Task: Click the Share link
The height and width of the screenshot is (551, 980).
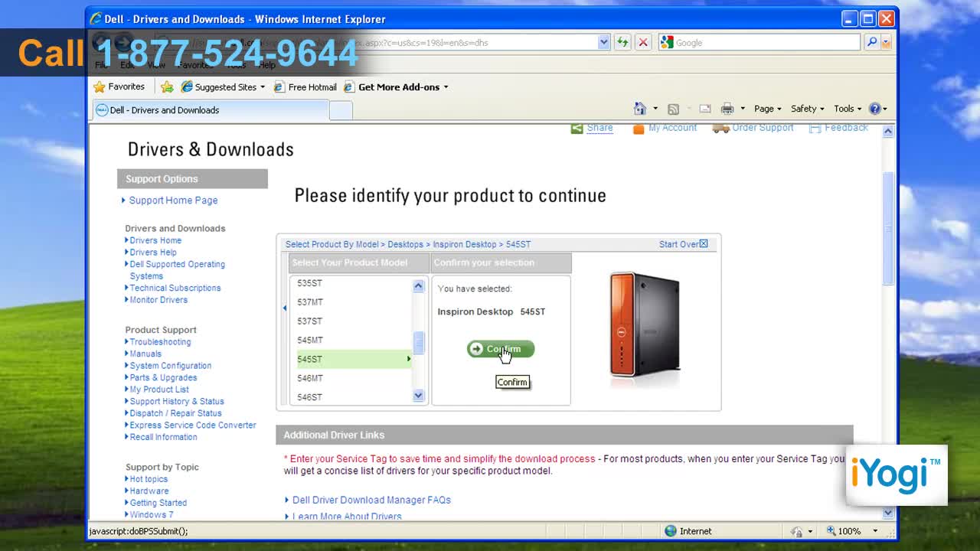Action: point(599,128)
